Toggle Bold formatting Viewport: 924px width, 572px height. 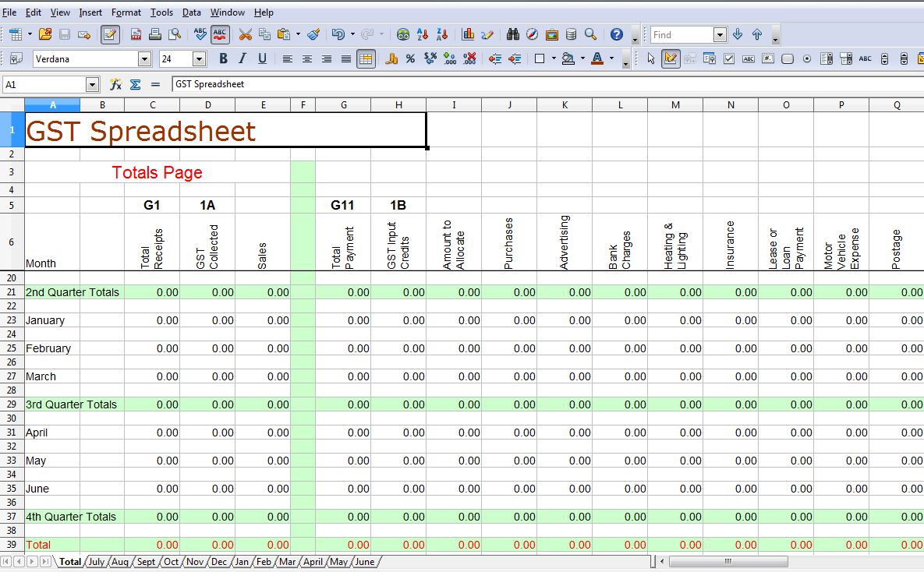223,58
